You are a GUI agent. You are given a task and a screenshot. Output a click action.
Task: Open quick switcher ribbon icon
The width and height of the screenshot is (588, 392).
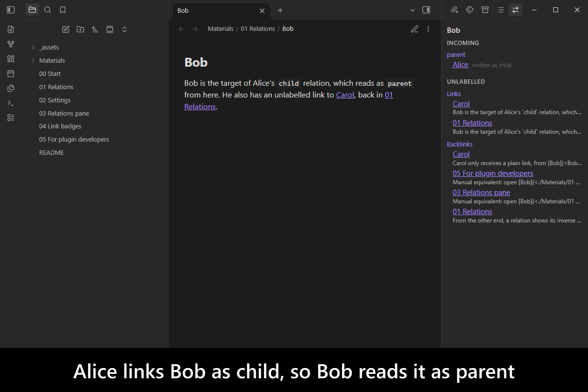pos(11,29)
